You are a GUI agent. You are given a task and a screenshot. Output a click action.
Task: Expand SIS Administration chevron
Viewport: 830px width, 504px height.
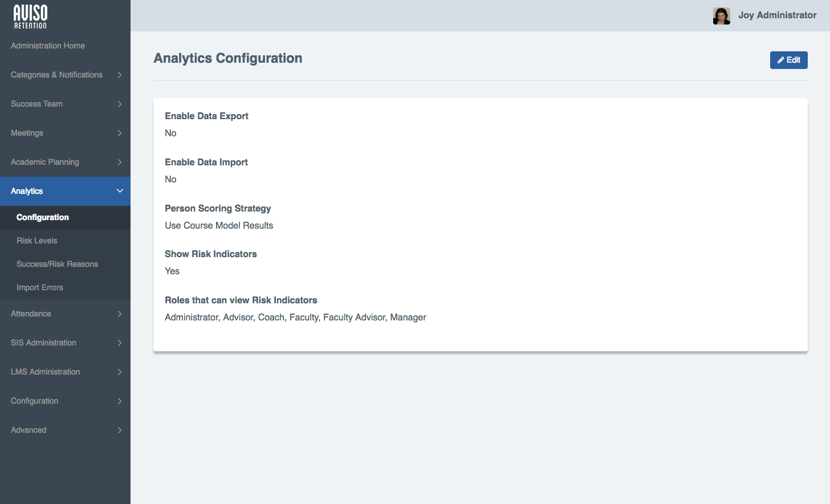(120, 343)
